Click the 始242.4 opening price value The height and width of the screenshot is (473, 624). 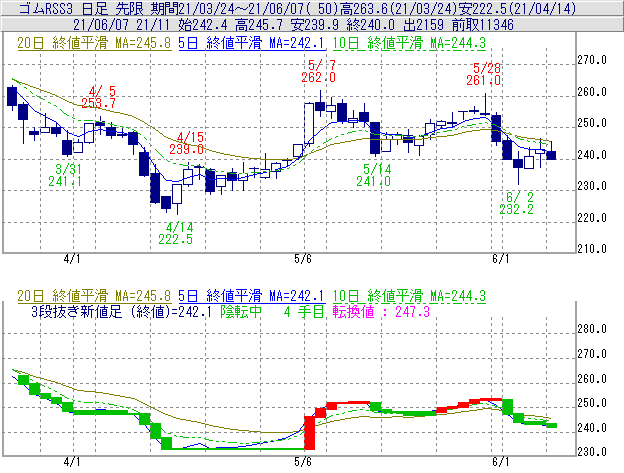pos(203,25)
